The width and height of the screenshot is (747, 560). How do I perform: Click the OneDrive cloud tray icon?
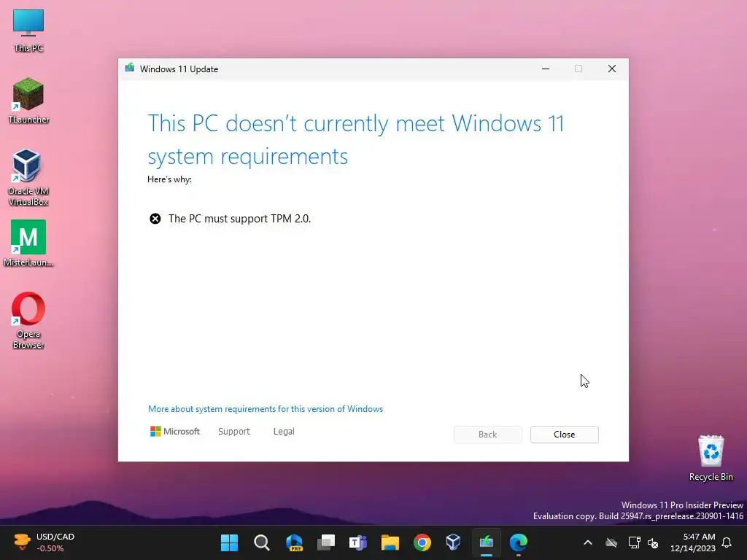[611, 542]
